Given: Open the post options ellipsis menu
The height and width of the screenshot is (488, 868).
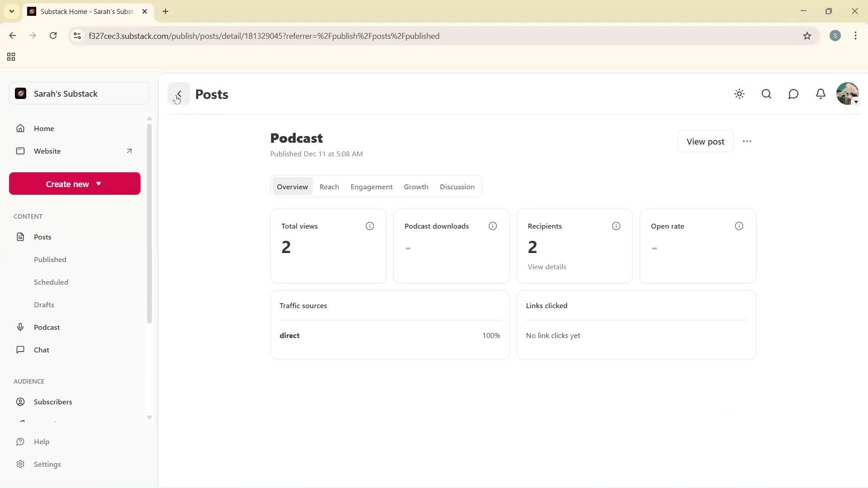Looking at the screenshot, I should pyautogui.click(x=746, y=141).
